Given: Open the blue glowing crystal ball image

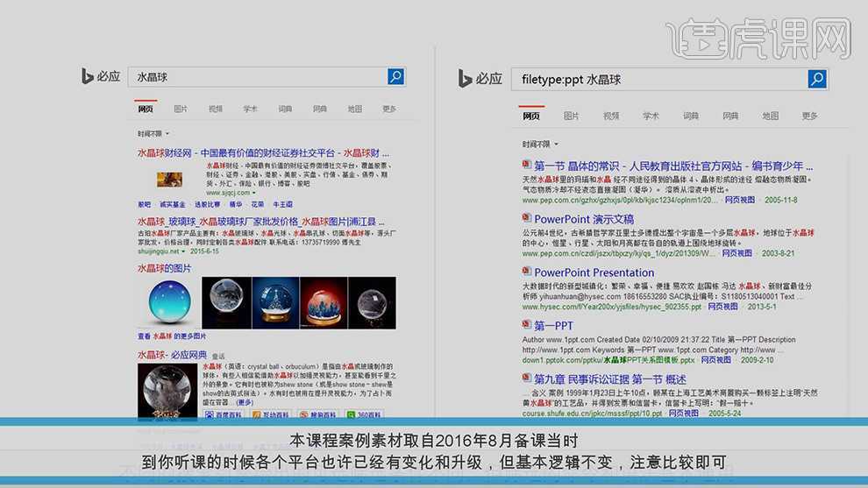Looking at the screenshot, I should [169, 302].
